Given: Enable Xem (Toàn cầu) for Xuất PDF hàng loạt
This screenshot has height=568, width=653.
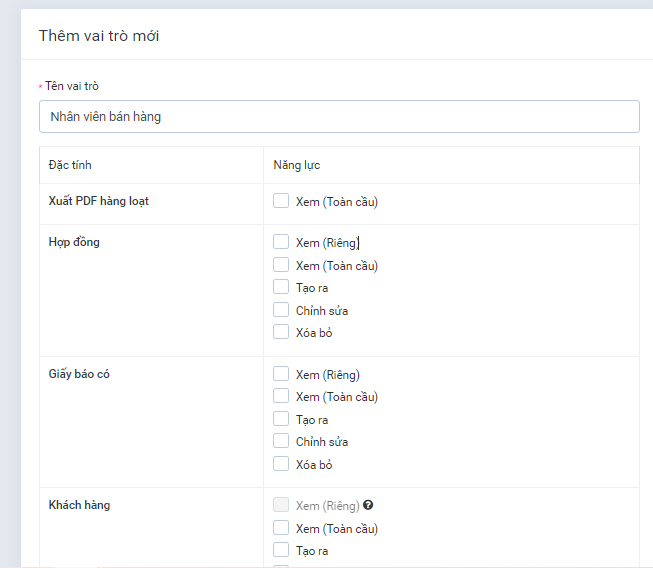Looking at the screenshot, I should click(x=281, y=201).
